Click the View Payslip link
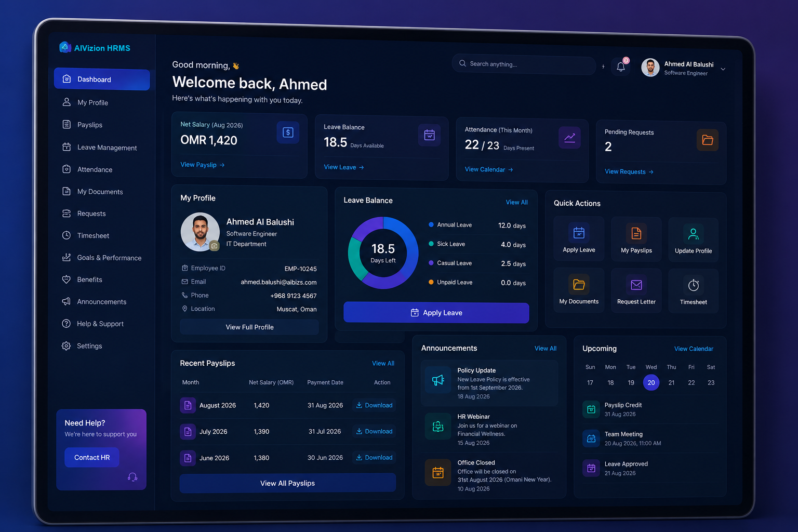798x532 pixels. 202,165
